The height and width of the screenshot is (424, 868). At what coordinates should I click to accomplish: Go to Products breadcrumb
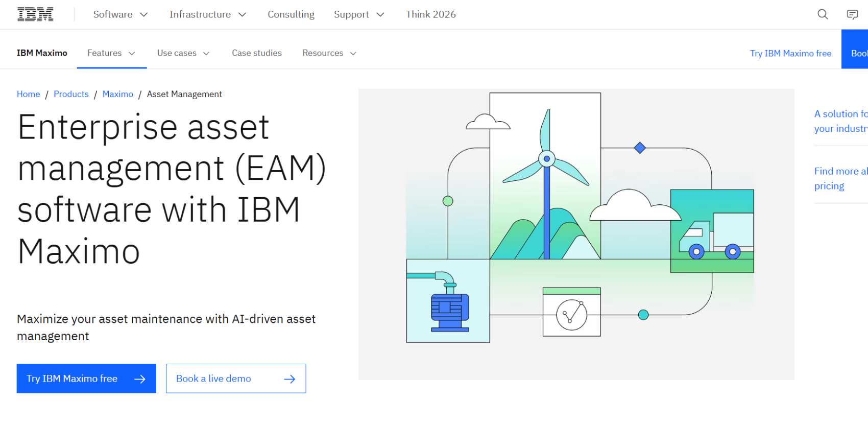tap(71, 94)
